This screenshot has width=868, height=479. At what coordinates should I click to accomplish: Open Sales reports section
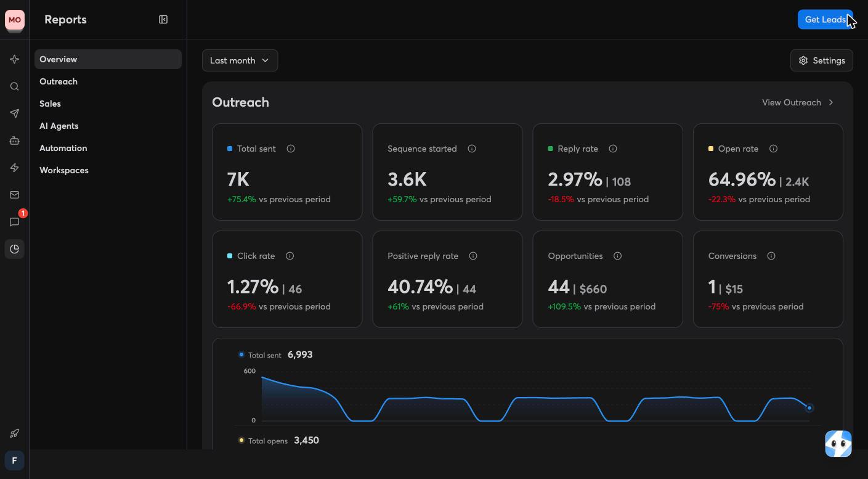click(x=108, y=104)
